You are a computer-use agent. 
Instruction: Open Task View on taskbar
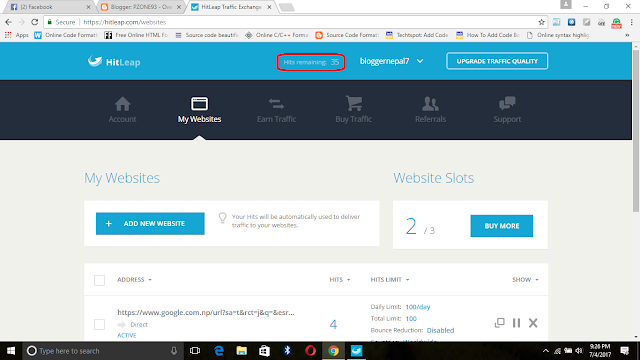[195, 351]
